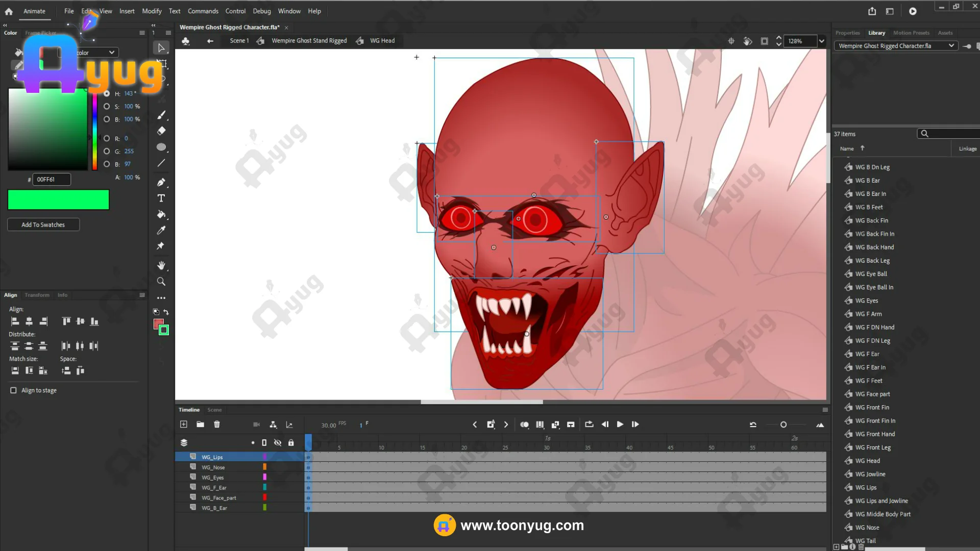
Task: Select the Paint Bucket tool
Action: click(x=161, y=214)
